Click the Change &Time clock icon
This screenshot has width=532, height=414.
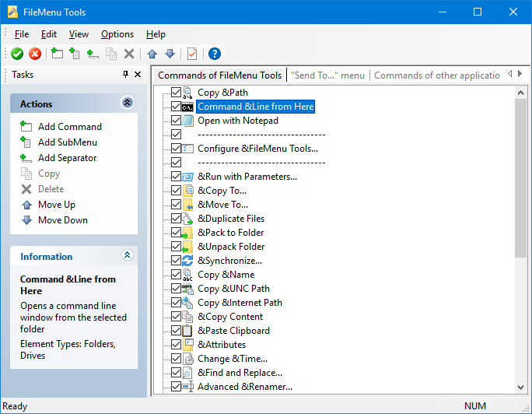coord(187,359)
